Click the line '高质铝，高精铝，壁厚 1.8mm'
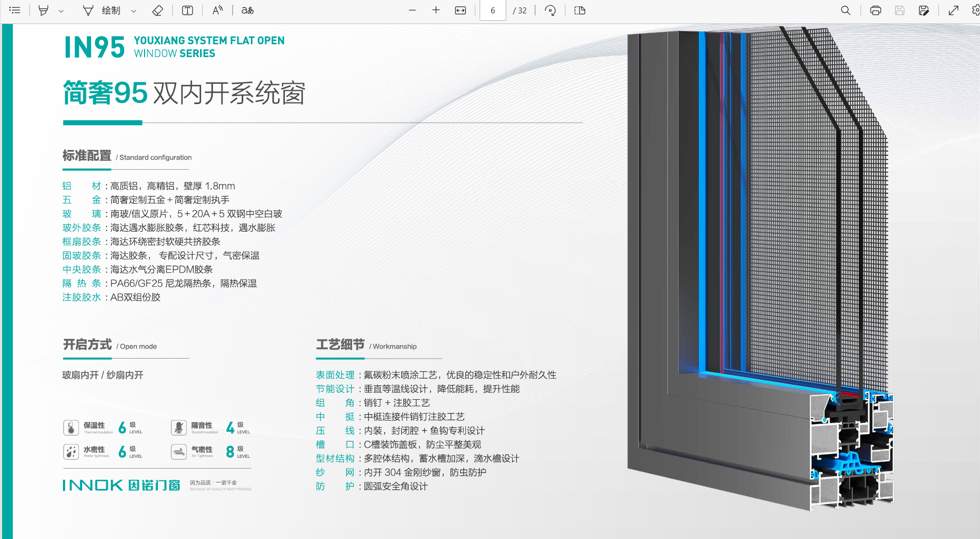 click(x=172, y=186)
